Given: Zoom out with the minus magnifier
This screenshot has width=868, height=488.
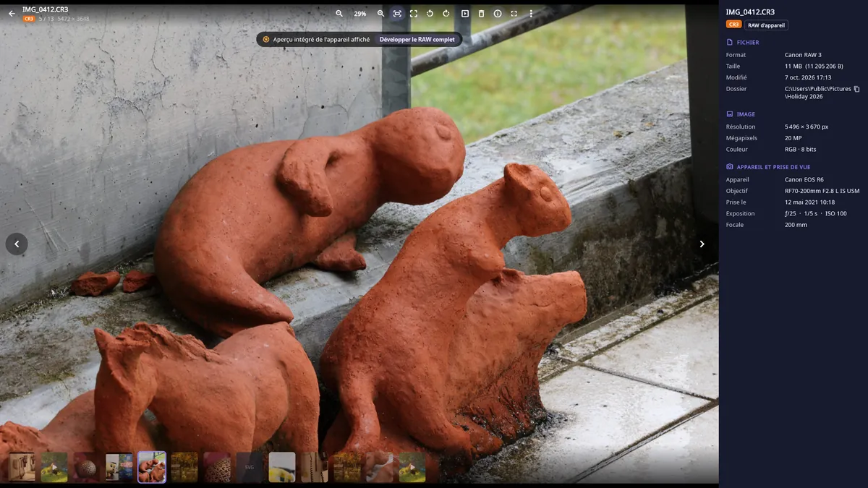Looking at the screenshot, I should pyautogui.click(x=339, y=14).
